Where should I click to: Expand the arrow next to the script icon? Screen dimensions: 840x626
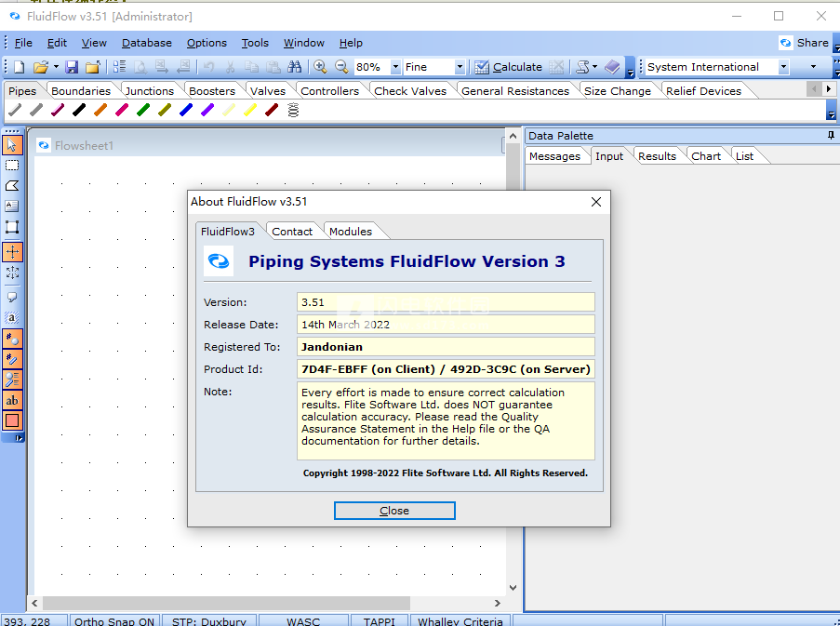[594, 67]
